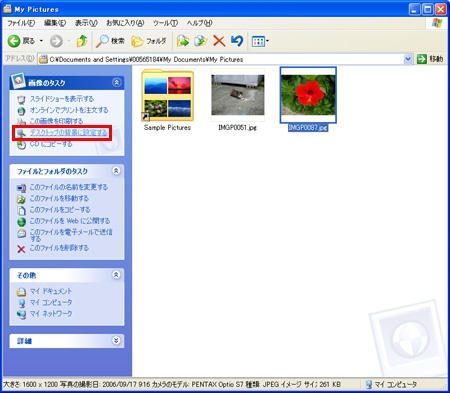Open the ファイル(F) menu
Viewport: 450px width, 393px height.
coord(21,23)
